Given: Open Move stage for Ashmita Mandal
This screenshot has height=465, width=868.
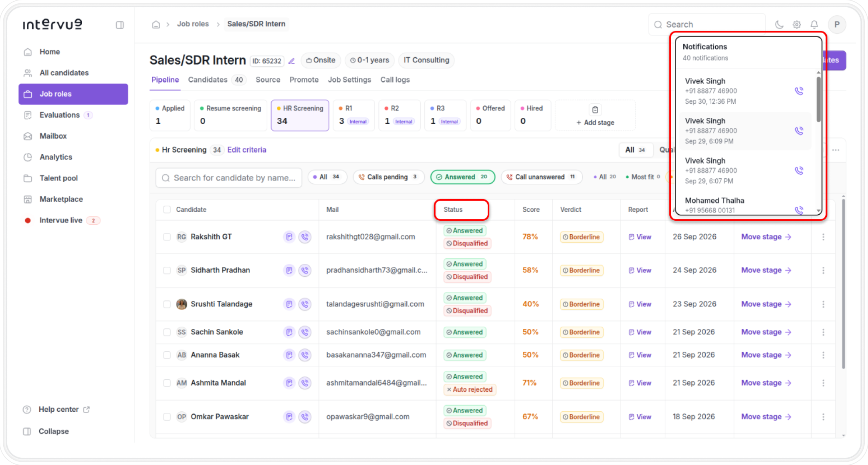Looking at the screenshot, I should point(766,383).
